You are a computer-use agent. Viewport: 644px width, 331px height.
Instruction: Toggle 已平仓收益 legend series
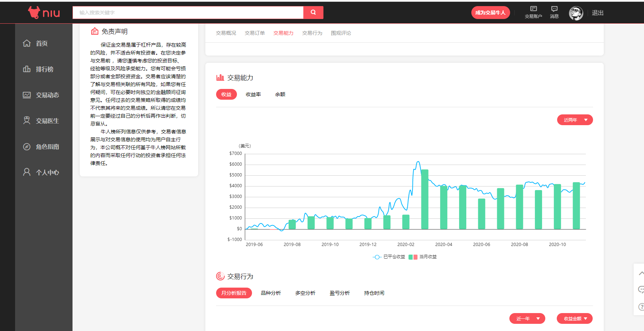(x=389, y=257)
